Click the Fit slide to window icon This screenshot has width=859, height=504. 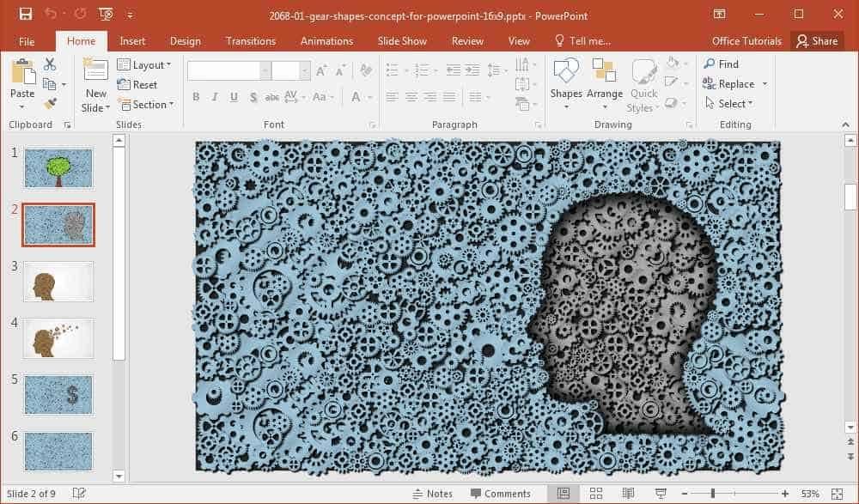coord(837,494)
